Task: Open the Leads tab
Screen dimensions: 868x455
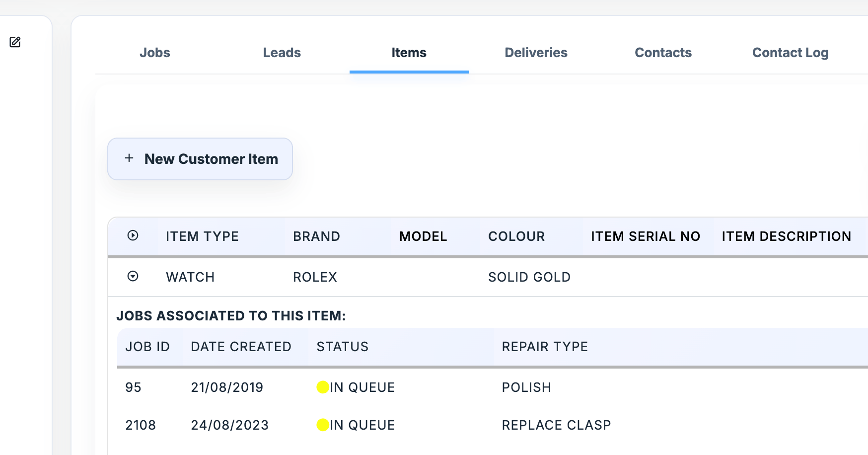Action: [282, 53]
